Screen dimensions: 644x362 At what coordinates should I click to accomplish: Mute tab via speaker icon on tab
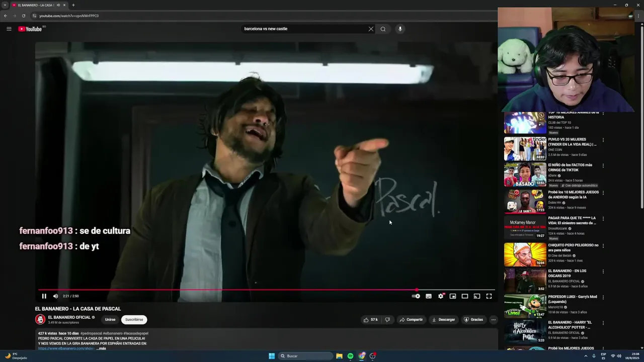coord(58,5)
